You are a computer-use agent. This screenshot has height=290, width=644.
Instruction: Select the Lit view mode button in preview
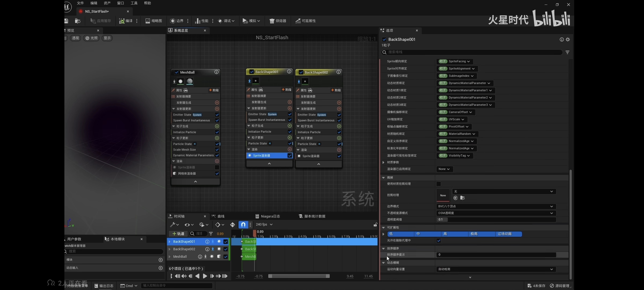point(91,38)
